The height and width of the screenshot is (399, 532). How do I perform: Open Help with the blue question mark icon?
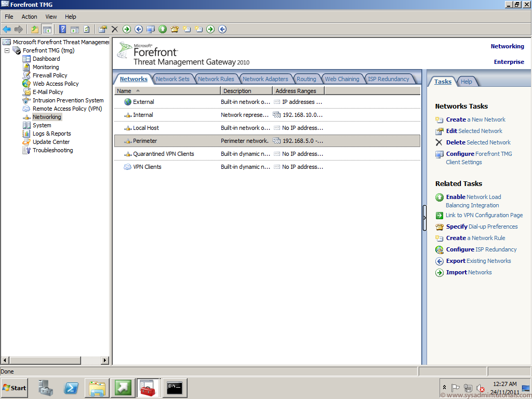tap(63, 29)
